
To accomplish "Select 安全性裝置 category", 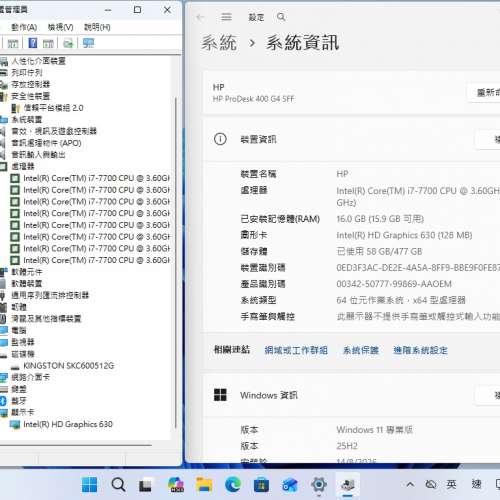I will tap(31, 96).
